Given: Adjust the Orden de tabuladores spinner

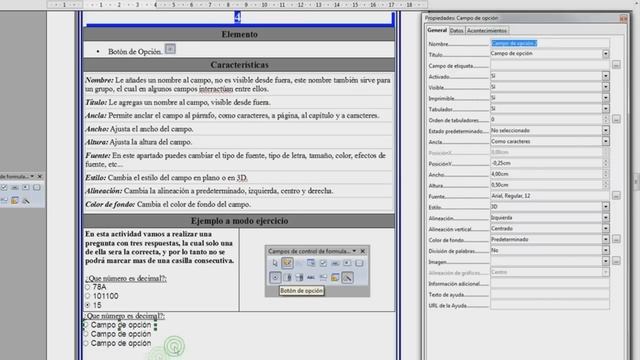Looking at the screenshot, I should click(606, 120).
